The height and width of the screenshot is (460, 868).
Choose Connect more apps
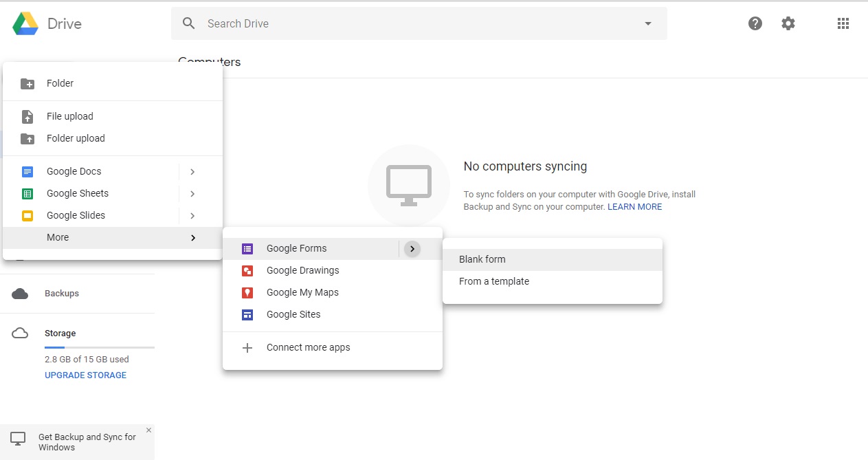[333, 347]
